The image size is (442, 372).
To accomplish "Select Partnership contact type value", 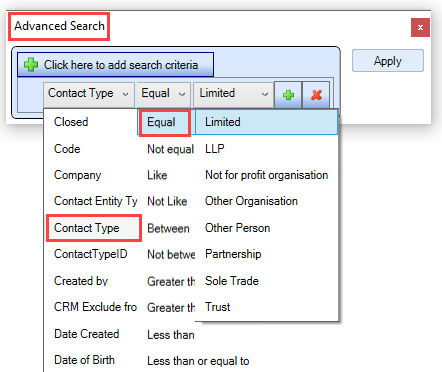I will (x=233, y=254).
